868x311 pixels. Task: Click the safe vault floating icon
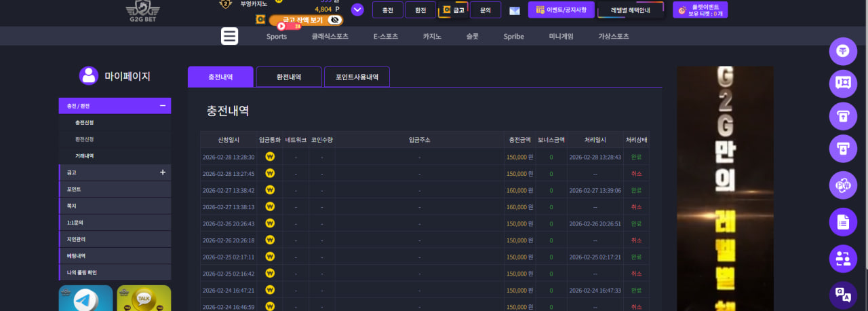point(844,82)
